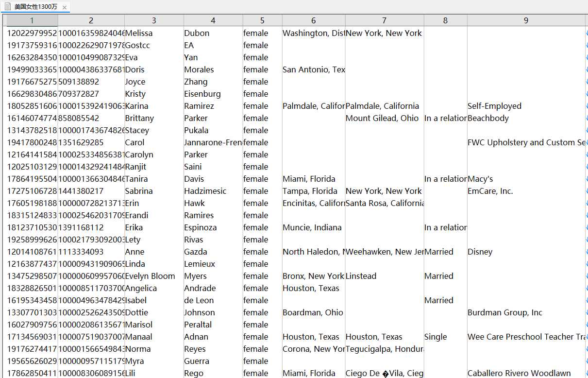Select column header 4
The width and height of the screenshot is (588, 378).
point(213,20)
